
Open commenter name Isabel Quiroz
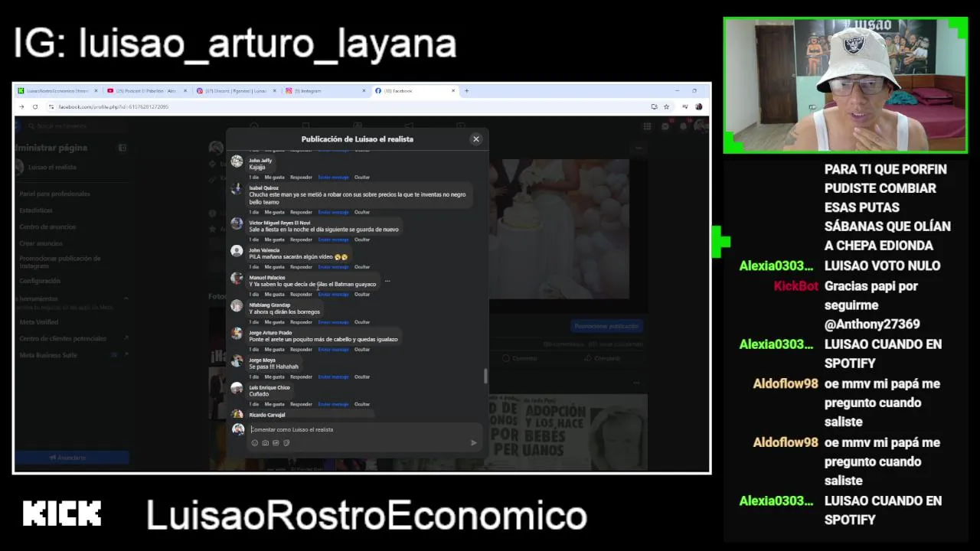coord(264,188)
